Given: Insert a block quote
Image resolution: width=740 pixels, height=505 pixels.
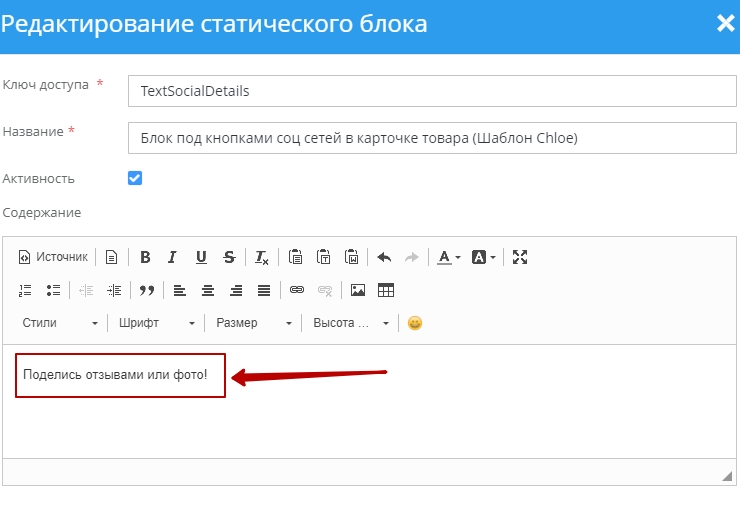Looking at the screenshot, I should (147, 290).
